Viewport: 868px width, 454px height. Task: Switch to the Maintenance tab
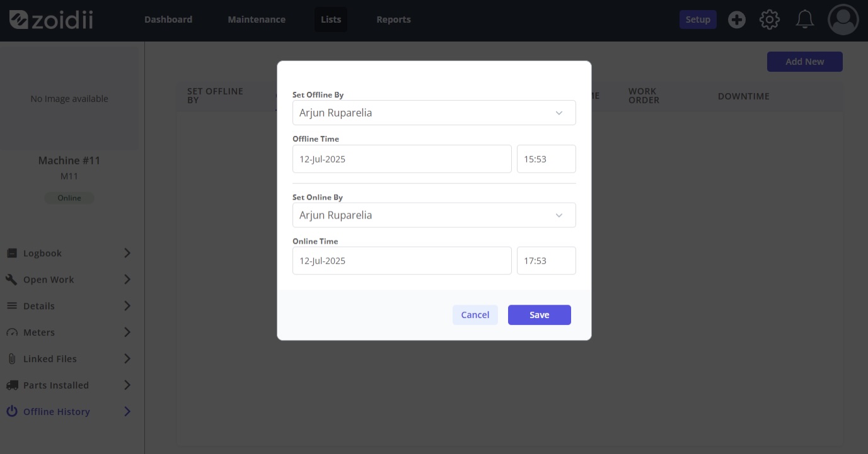(x=257, y=20)
